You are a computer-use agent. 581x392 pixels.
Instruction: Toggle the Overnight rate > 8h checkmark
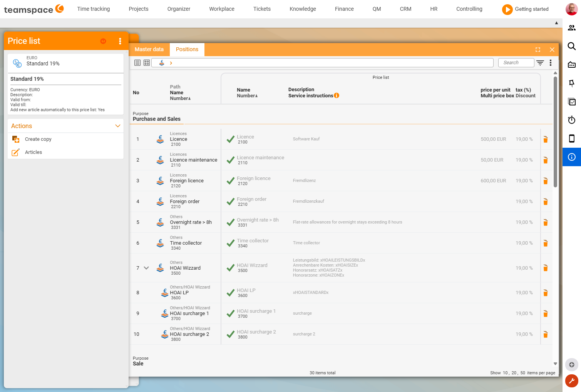tap(231, 222)
